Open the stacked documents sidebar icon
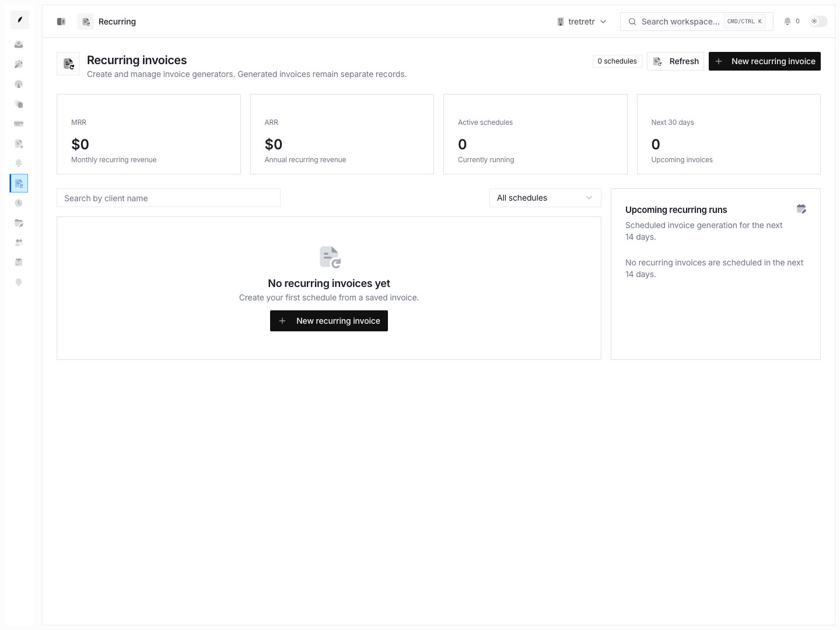This screenshot has width=840, height=630. 19,104
